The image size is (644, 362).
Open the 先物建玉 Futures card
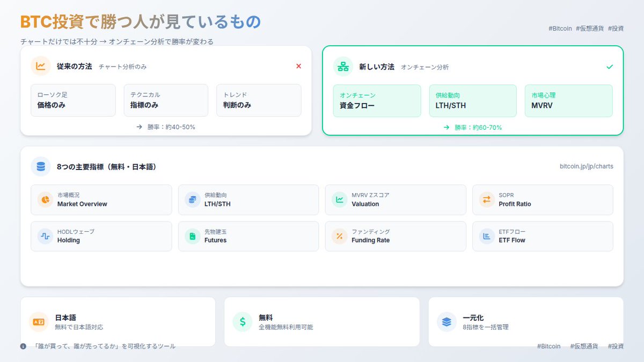248,236
